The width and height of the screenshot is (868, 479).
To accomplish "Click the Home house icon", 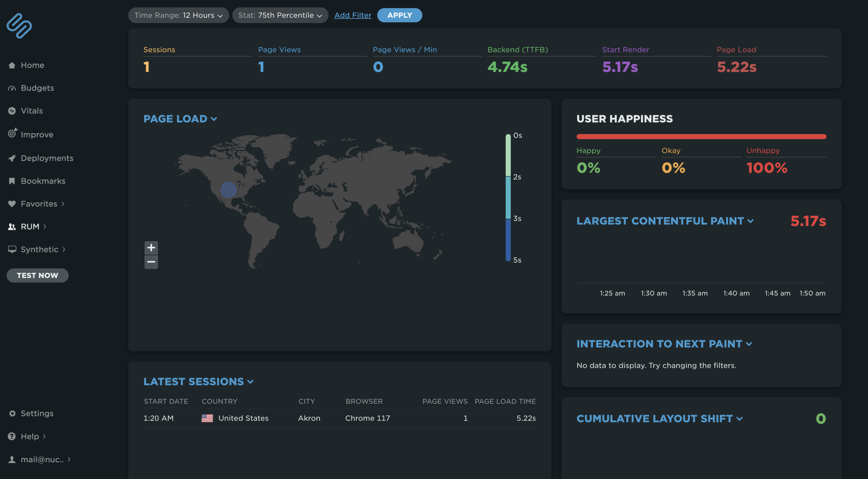I will click(12, 65).
